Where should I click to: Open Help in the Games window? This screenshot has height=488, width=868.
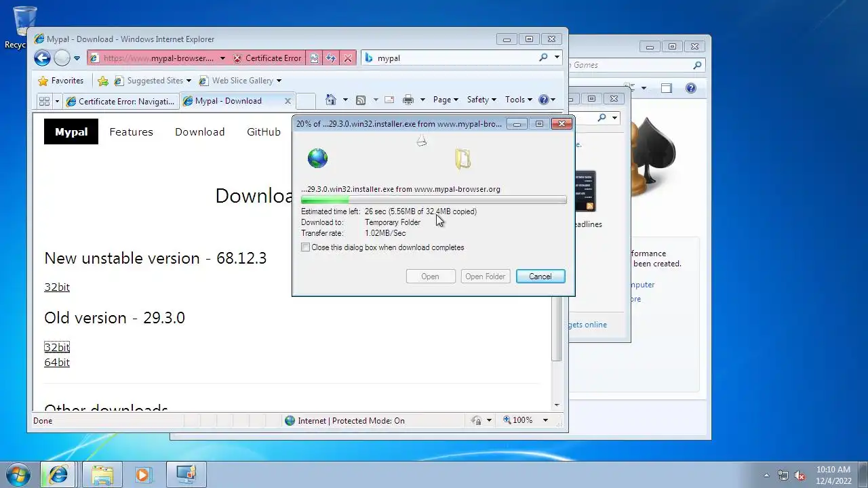pos(691,88)
